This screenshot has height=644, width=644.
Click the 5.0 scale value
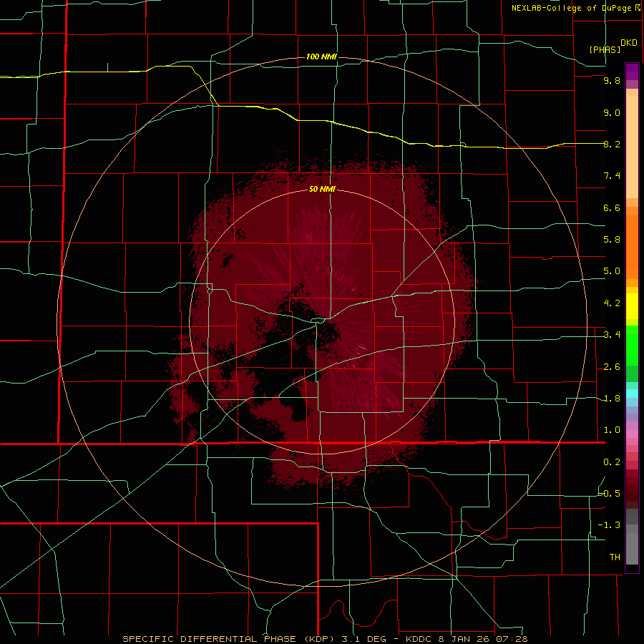(x=612, y=271)
